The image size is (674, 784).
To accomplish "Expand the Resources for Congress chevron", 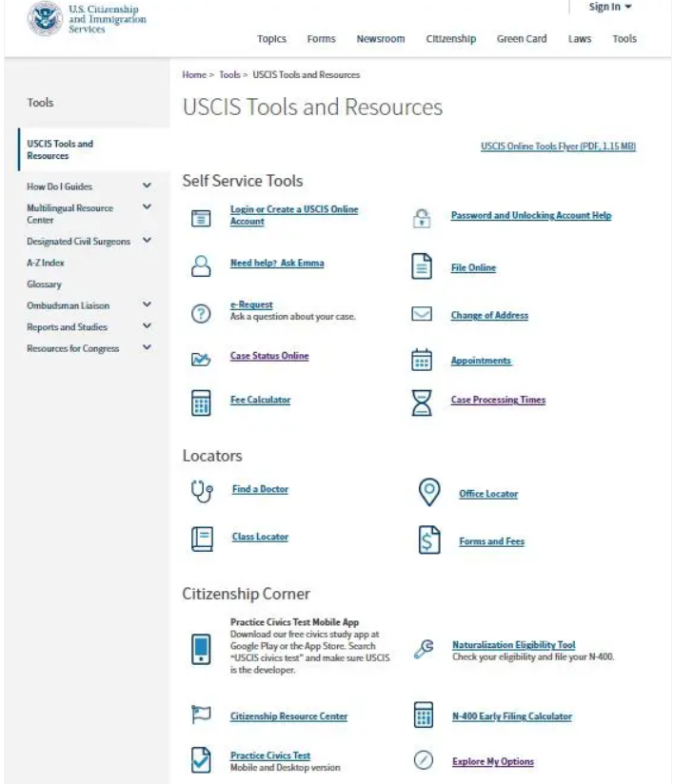I will click(147, 347).
